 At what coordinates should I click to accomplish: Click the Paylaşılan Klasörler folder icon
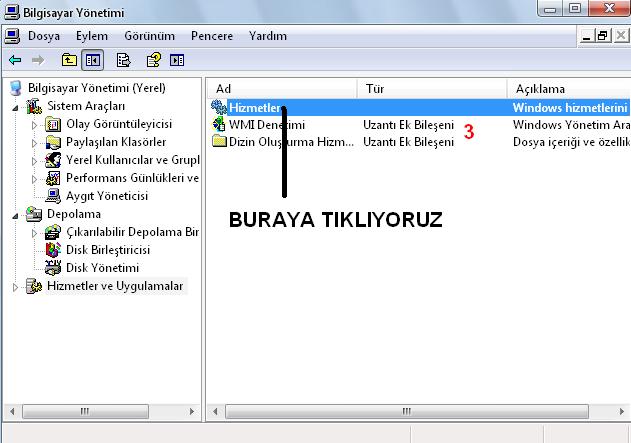click(x=53, y=142)
